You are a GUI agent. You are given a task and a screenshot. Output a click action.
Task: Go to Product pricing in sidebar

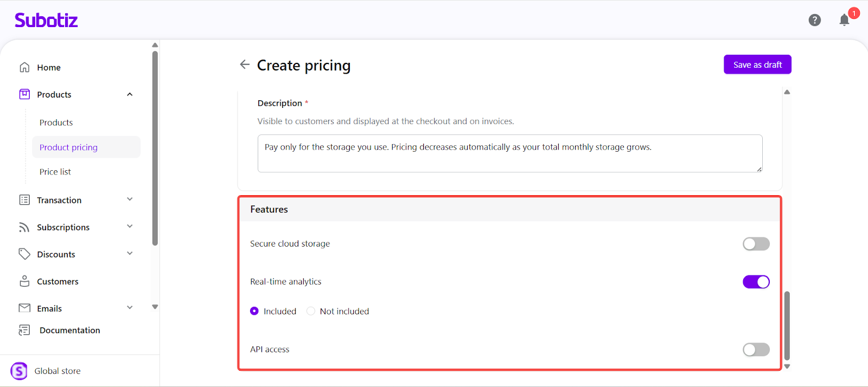68,147
